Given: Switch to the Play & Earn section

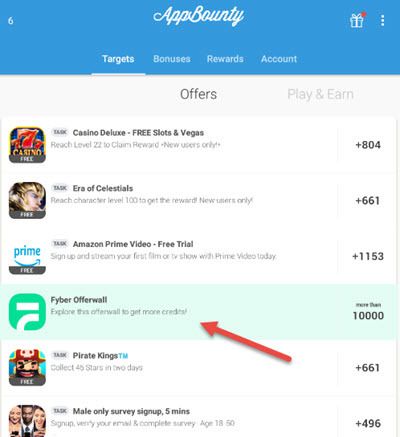Looking at the screenshot, I should (x=320, y=94).
